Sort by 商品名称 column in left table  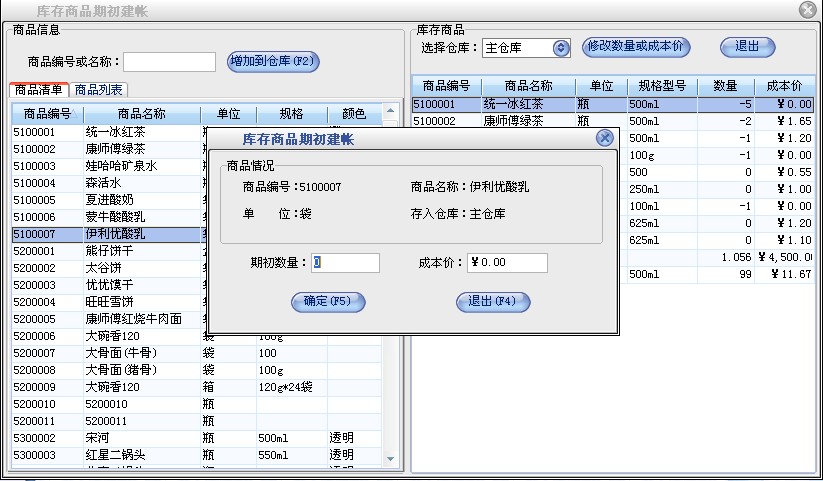pos(141,114)
